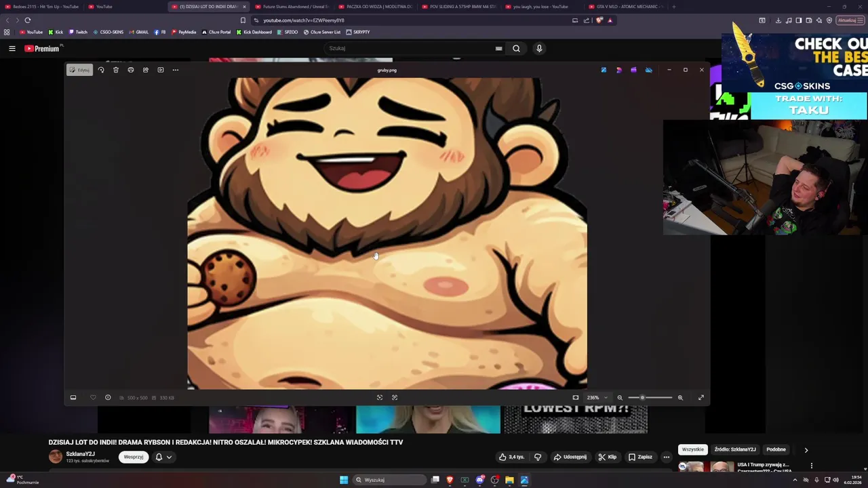This screenshot has height=488, width=868.
Task: Click the Klip scissors button
Action: [608, 457]
